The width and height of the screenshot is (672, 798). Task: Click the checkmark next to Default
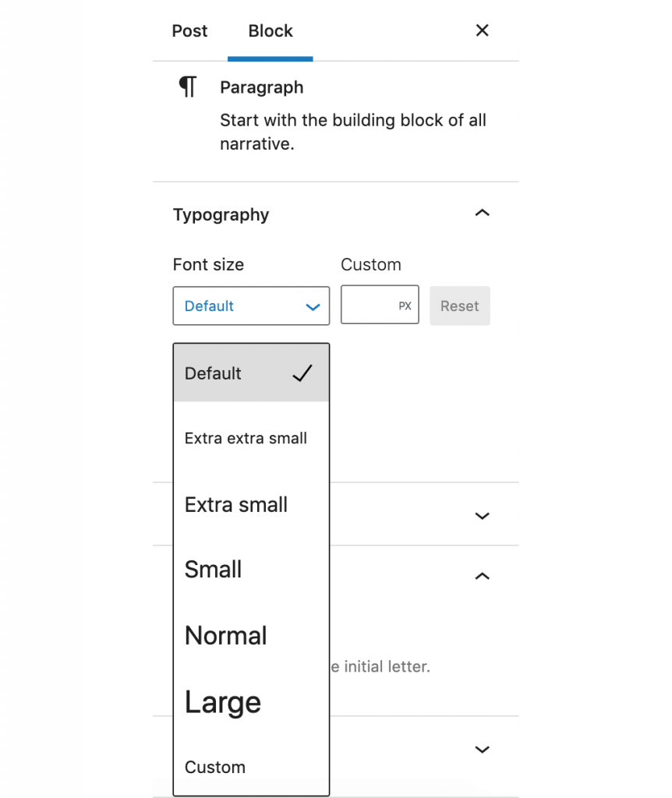(302, 374)
